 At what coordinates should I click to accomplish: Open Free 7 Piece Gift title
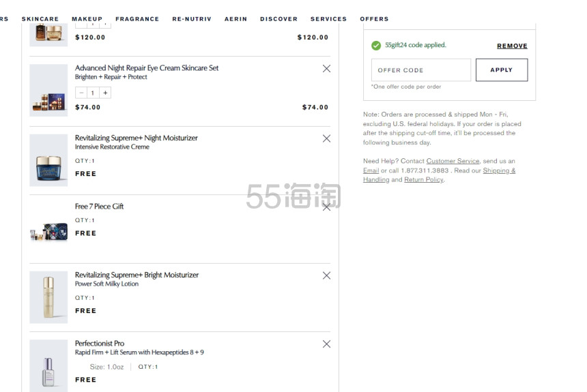tap(99, 207)
